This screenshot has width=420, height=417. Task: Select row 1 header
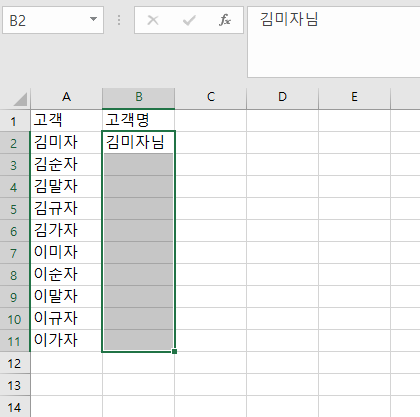[15, 121]
